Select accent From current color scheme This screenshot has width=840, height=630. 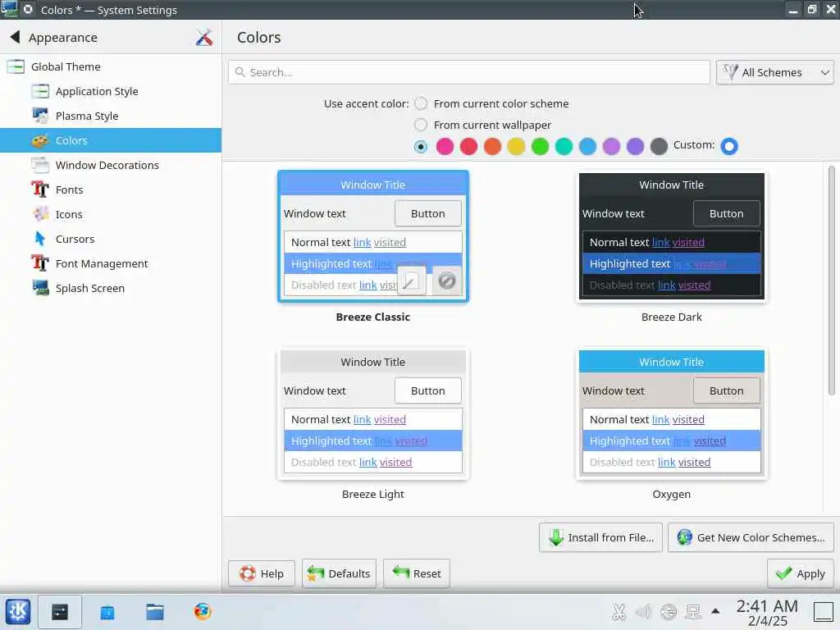tap(421, 103)
